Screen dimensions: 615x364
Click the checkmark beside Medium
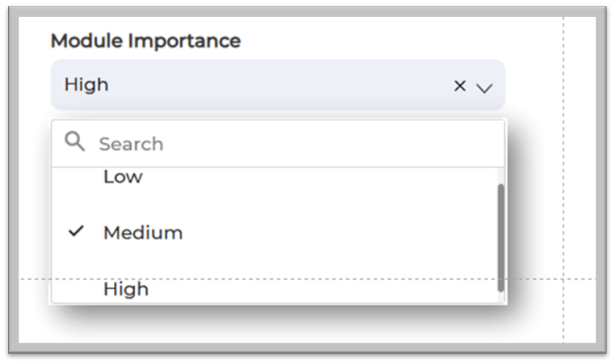coord(76,232)
